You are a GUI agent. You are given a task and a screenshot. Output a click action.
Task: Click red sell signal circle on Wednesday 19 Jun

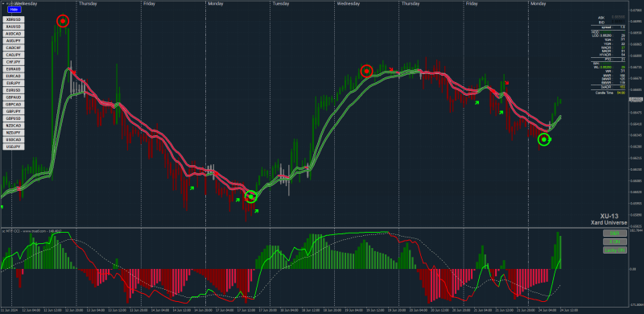[367, 71]
